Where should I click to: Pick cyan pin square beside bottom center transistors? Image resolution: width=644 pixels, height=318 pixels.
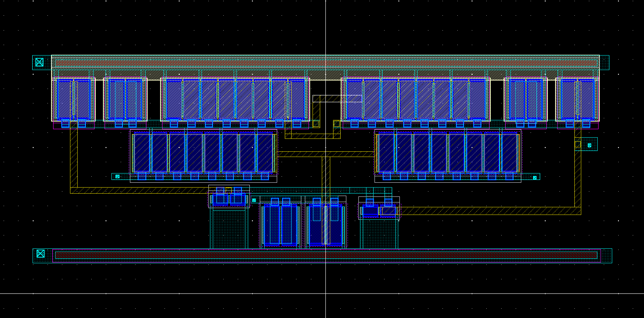254,200
